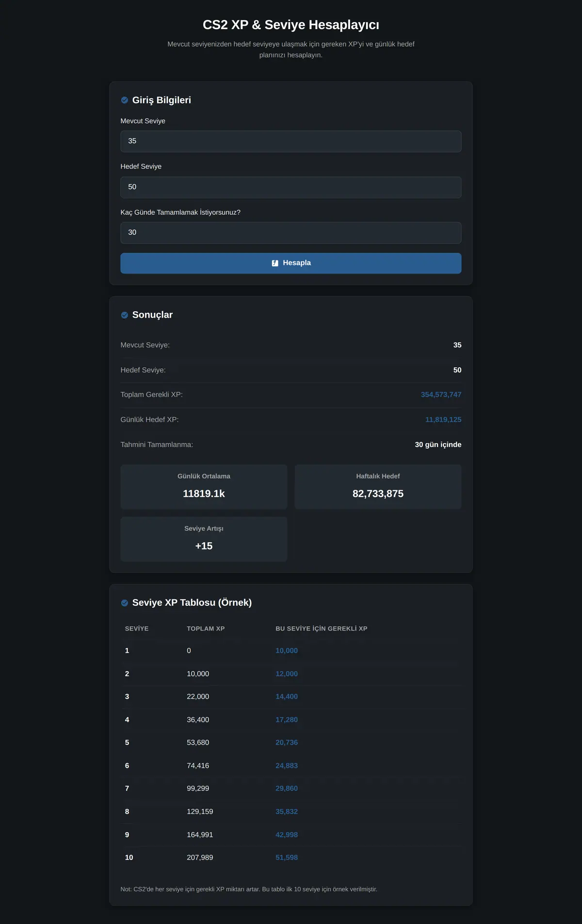Click the BU SEVİYE İÇİN GEREKLİ XP header

click(322, 629)
